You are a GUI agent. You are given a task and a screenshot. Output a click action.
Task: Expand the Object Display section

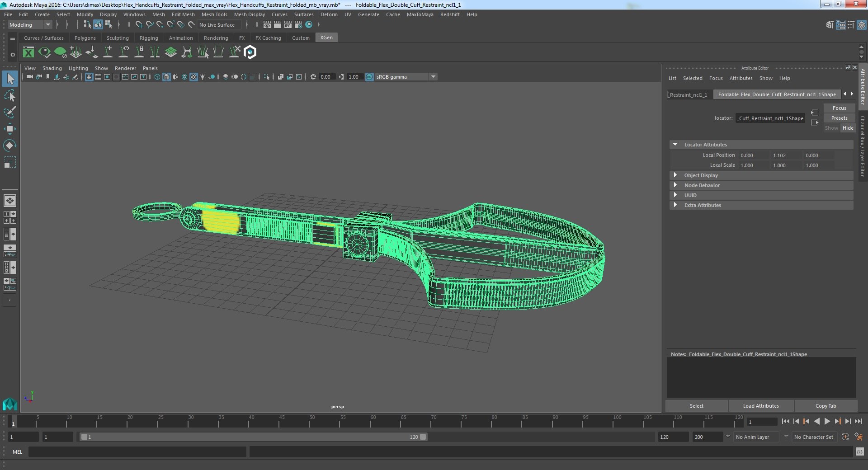point(675,175)
